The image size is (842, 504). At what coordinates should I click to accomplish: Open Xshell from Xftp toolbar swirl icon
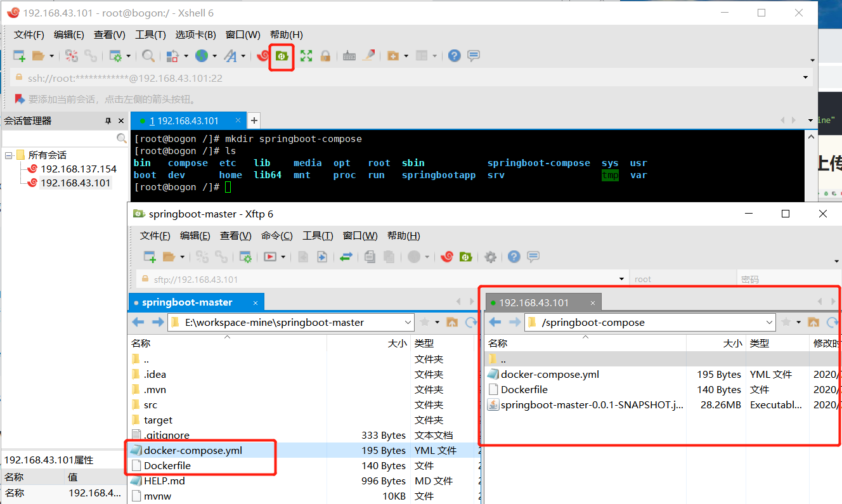[447, 257]
